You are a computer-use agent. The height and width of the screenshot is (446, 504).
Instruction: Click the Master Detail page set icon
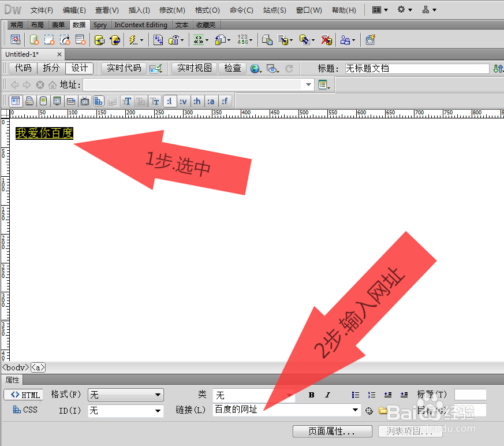point(267,40)
